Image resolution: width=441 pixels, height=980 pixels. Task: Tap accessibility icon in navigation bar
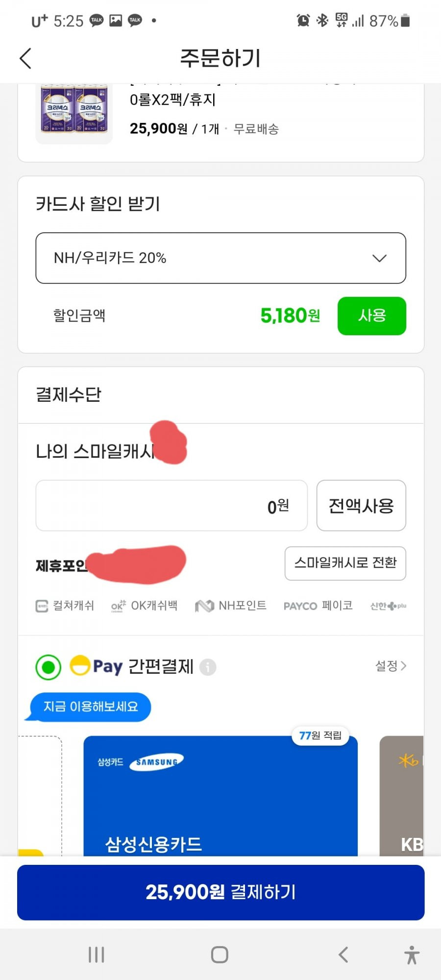[x=412, y=955]
